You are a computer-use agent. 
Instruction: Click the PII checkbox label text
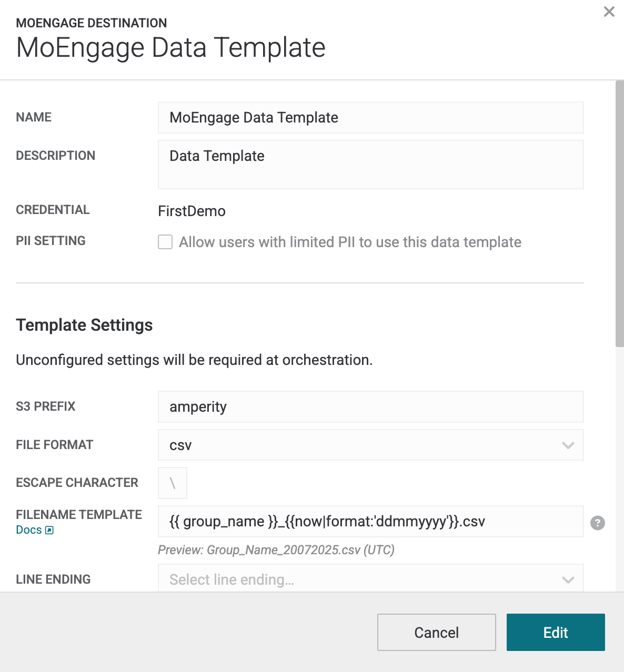pos(350,242)
